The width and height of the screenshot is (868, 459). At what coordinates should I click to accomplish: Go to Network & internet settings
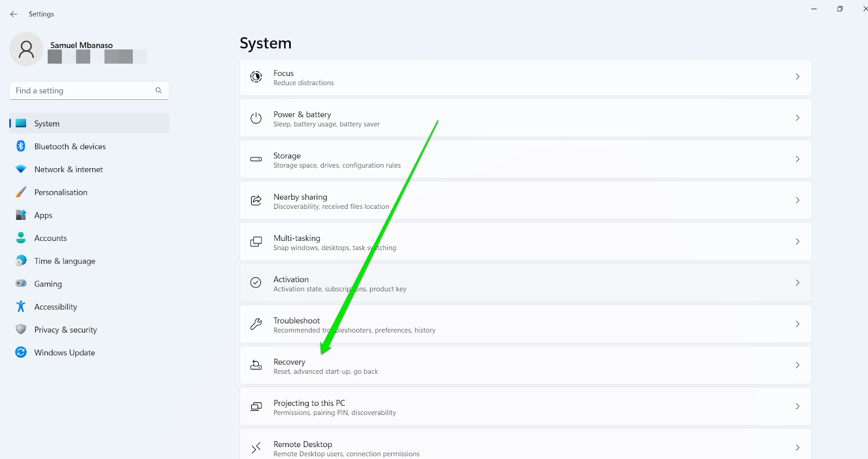click(90, 169)
